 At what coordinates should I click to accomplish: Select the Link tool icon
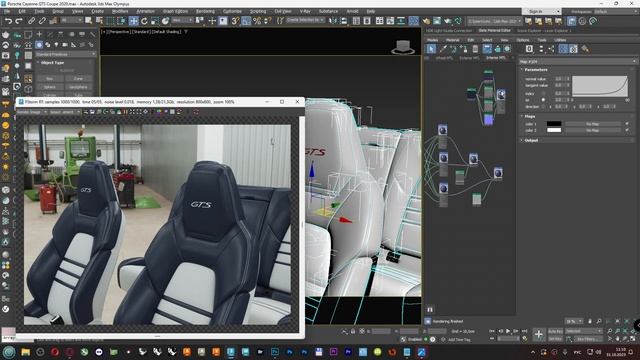click(x=31, y=20)
